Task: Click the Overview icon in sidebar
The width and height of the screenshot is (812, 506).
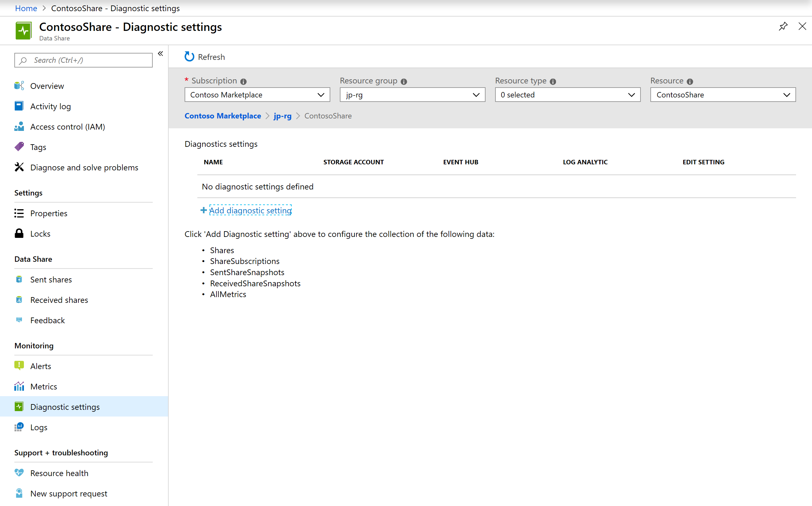Action: (x=19, y=86)
